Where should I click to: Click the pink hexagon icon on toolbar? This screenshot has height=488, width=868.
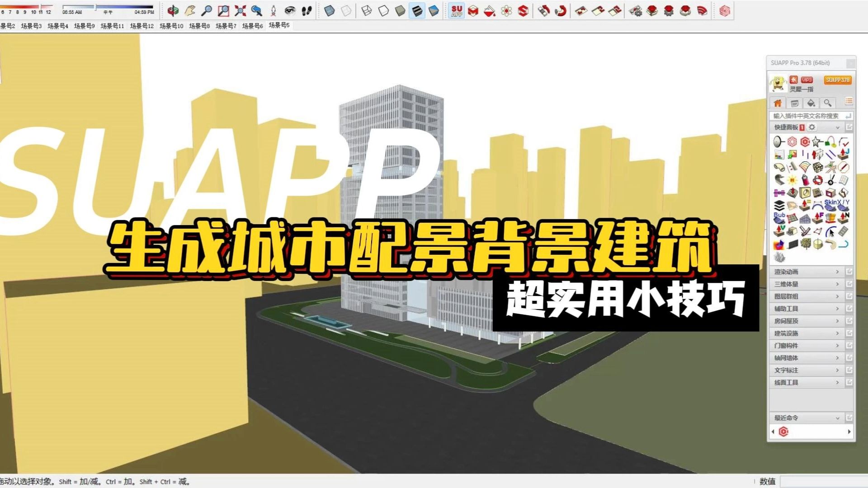point(725,11)
